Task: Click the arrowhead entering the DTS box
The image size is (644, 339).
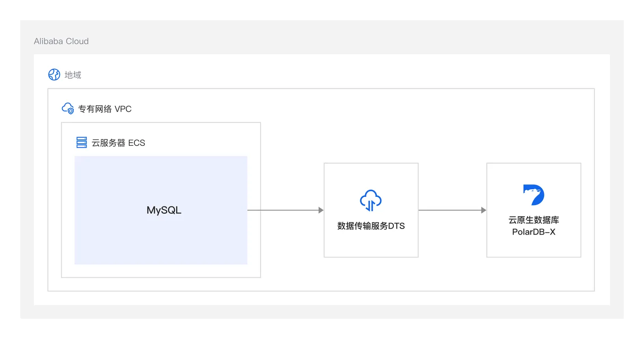Action: pos(321,210)
